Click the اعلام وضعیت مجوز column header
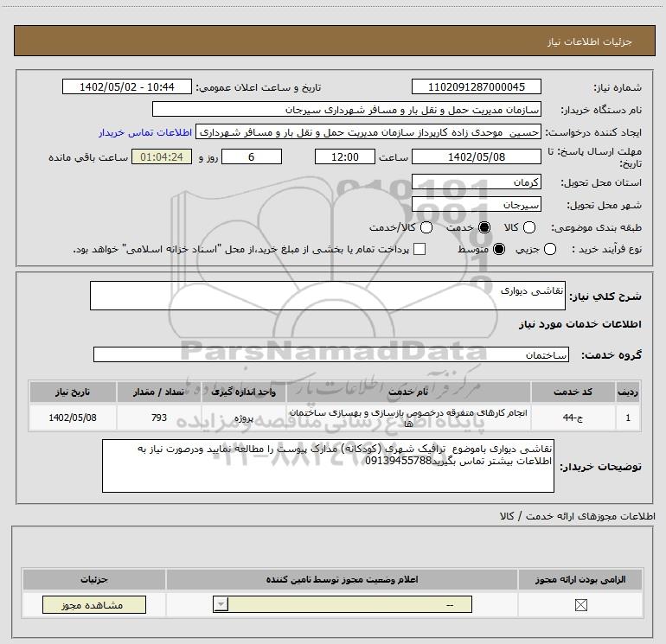Image resolution: width=666 pixels, height=644 pixels. [x=342, y=579]
